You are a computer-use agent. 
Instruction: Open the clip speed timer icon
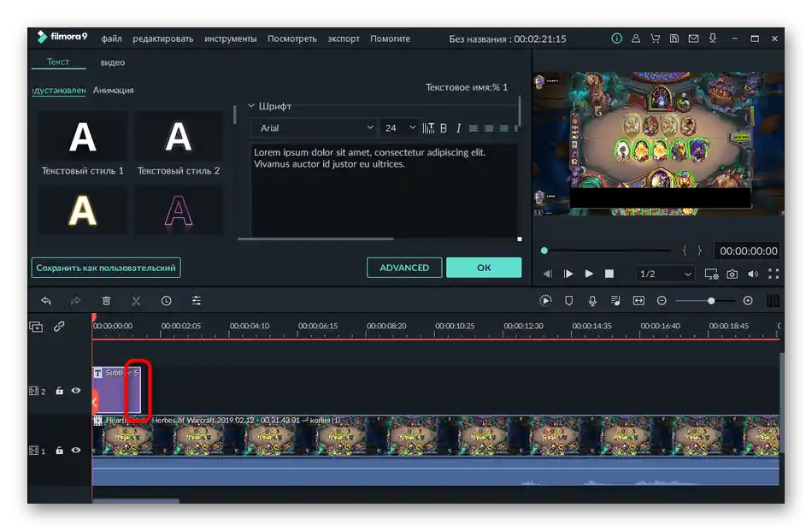point(166,301)
